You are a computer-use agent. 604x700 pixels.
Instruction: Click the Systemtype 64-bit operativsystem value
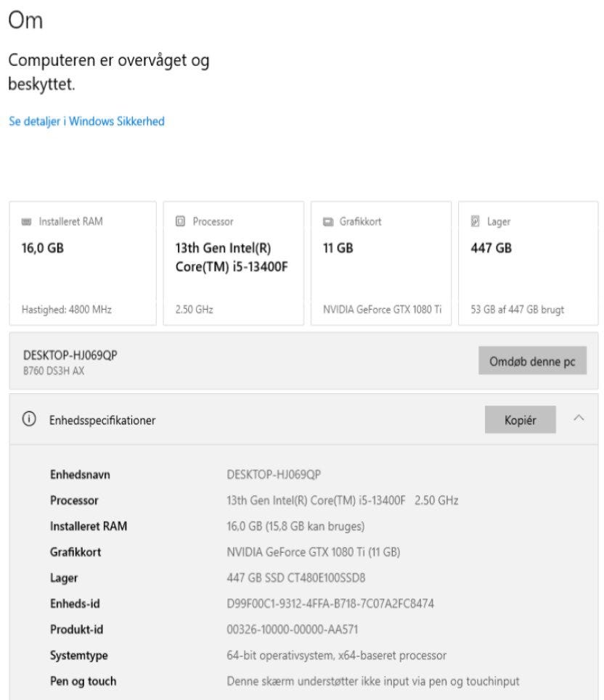[x=336, y=656]
